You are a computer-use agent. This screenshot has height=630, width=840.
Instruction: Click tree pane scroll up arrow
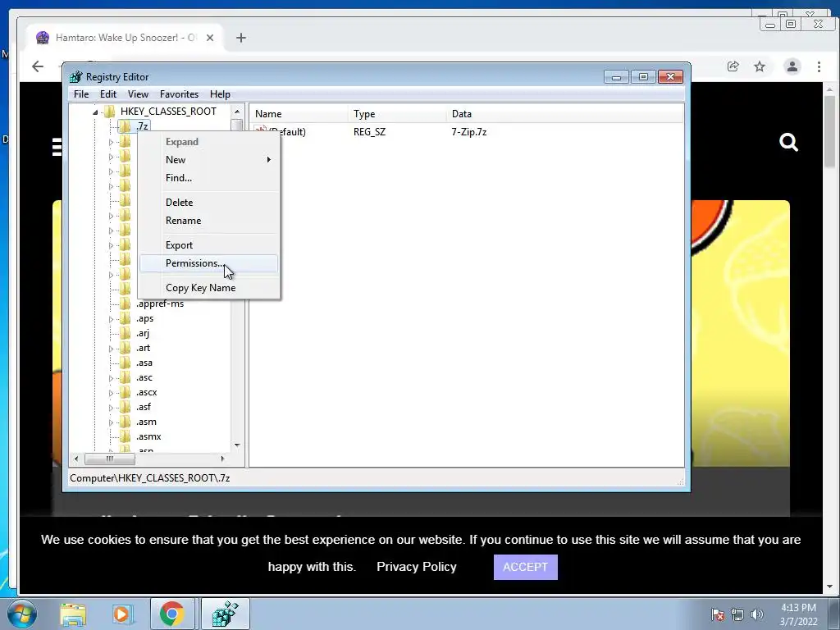[237, 112]
